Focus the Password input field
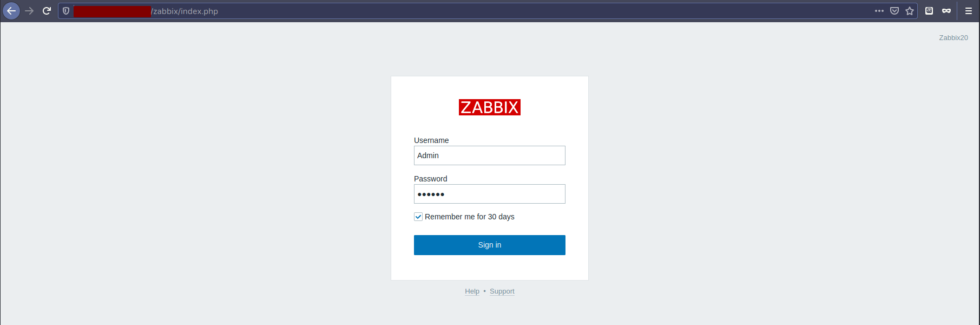980x325 pixels. tap(490, 194)
